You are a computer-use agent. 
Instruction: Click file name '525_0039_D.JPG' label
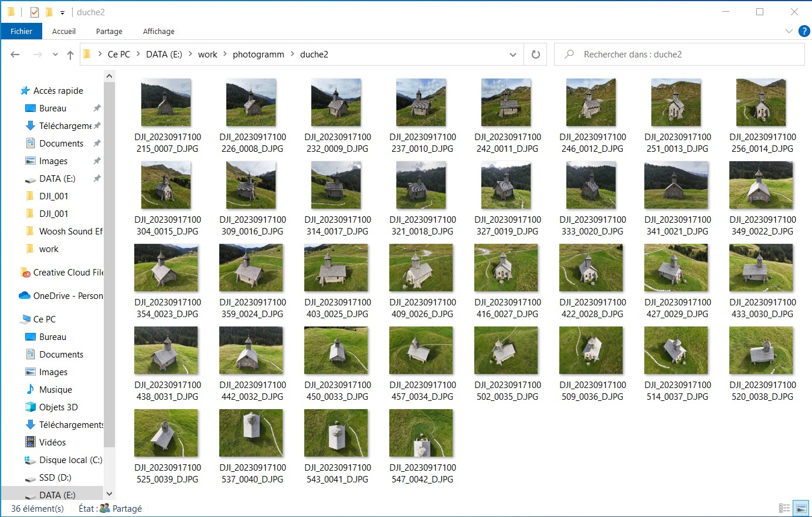168,479
